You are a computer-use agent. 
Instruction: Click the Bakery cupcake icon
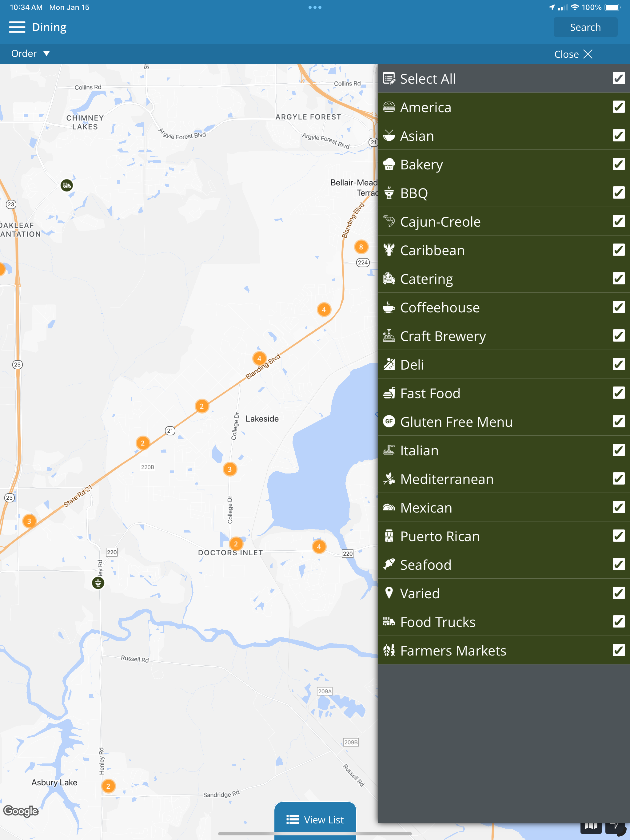(389, 164)
